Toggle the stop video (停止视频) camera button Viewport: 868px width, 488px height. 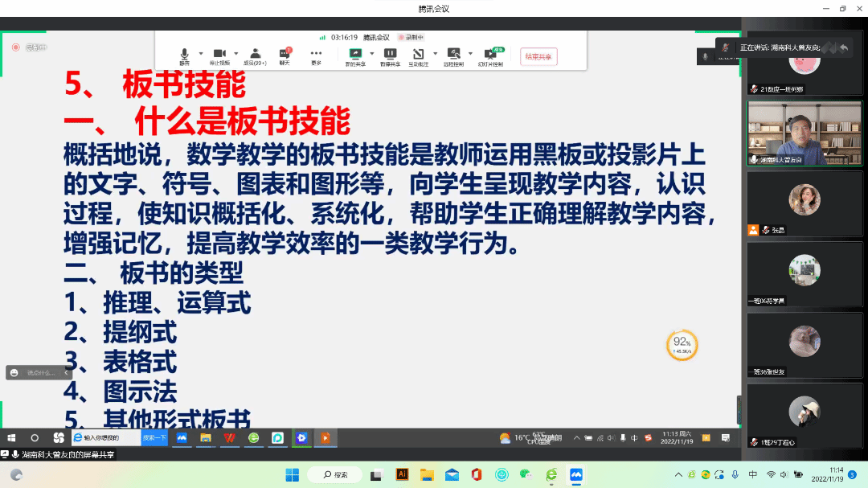[x=219, y=55]
